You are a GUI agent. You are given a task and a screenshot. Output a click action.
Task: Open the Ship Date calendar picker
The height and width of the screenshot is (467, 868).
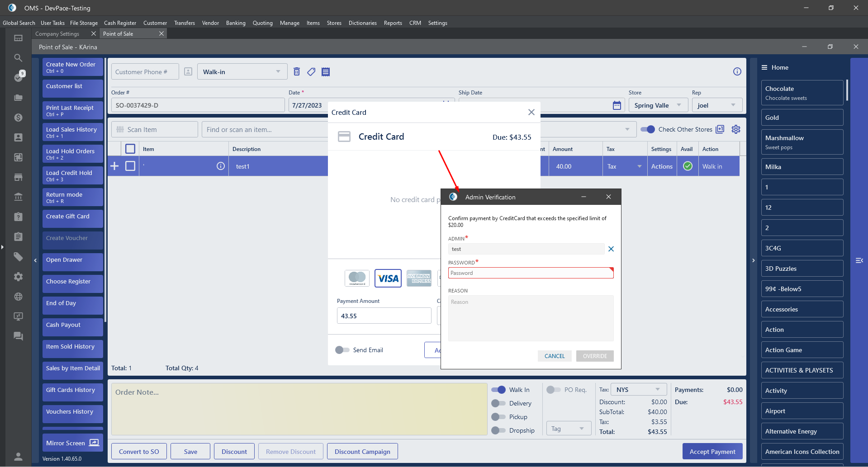(617, 105)
